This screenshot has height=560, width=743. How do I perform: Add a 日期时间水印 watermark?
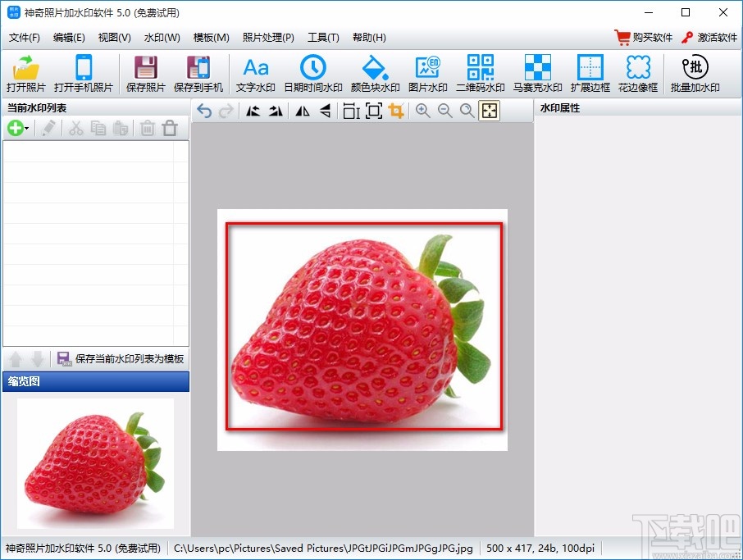coord(312,73)
